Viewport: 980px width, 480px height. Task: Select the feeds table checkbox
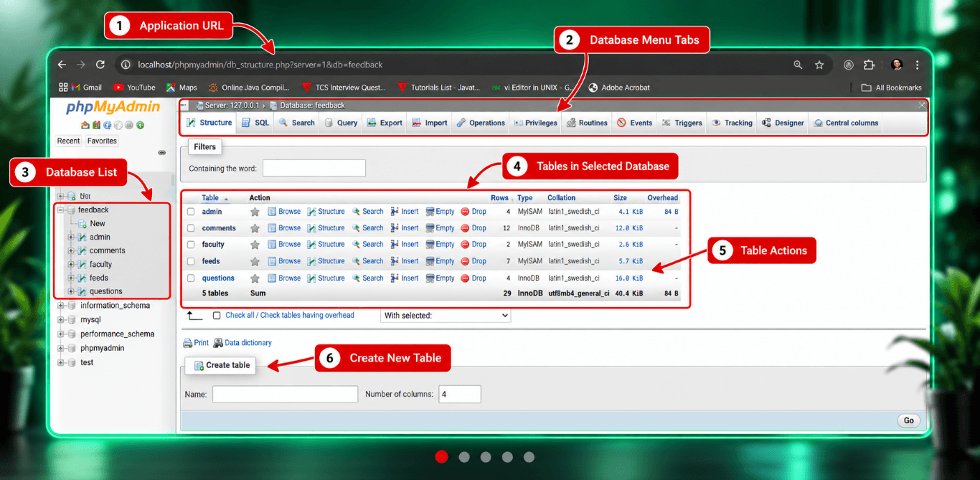tap(191, 261)
